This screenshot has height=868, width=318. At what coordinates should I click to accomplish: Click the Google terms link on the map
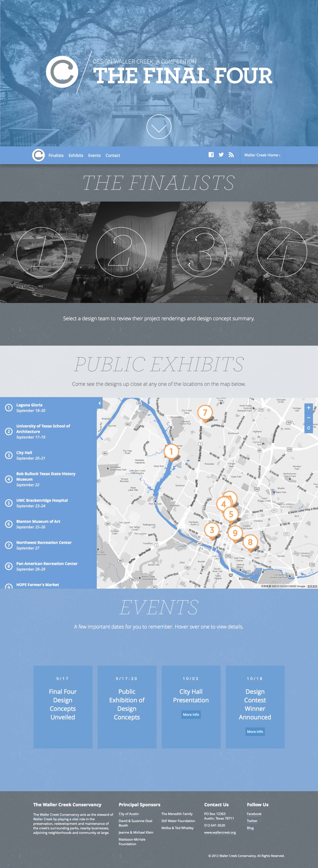(x=312, y=586)
